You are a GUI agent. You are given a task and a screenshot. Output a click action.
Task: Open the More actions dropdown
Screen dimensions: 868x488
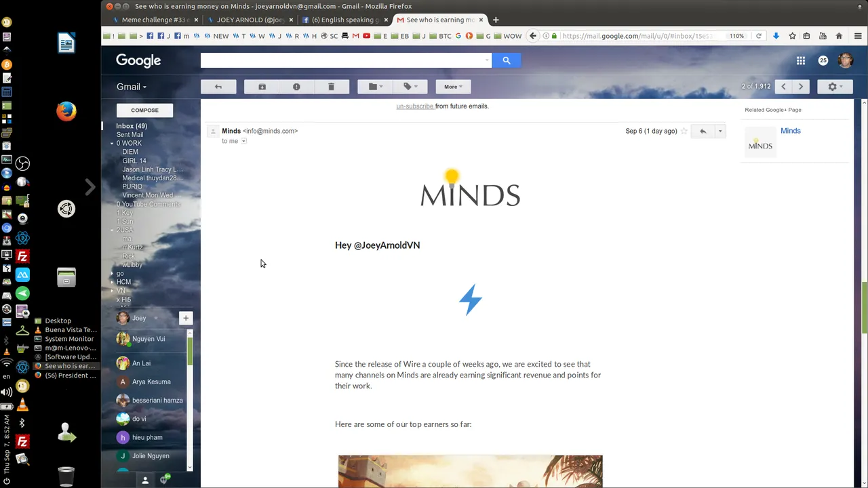click(x=453, y=87)
